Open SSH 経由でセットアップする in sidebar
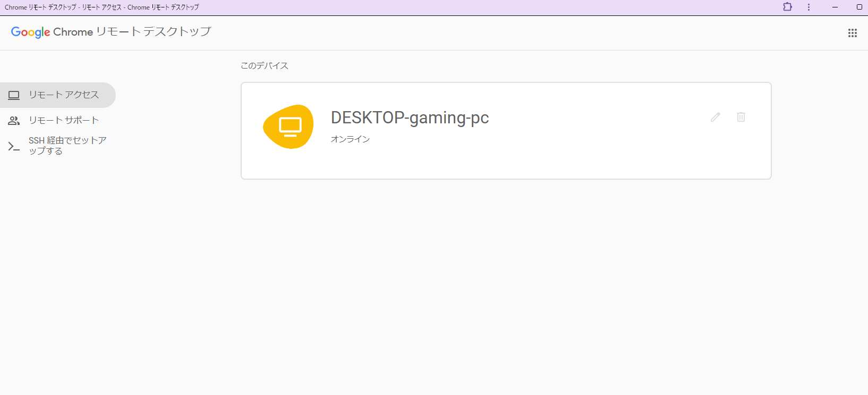 click(x=57, y=146)
